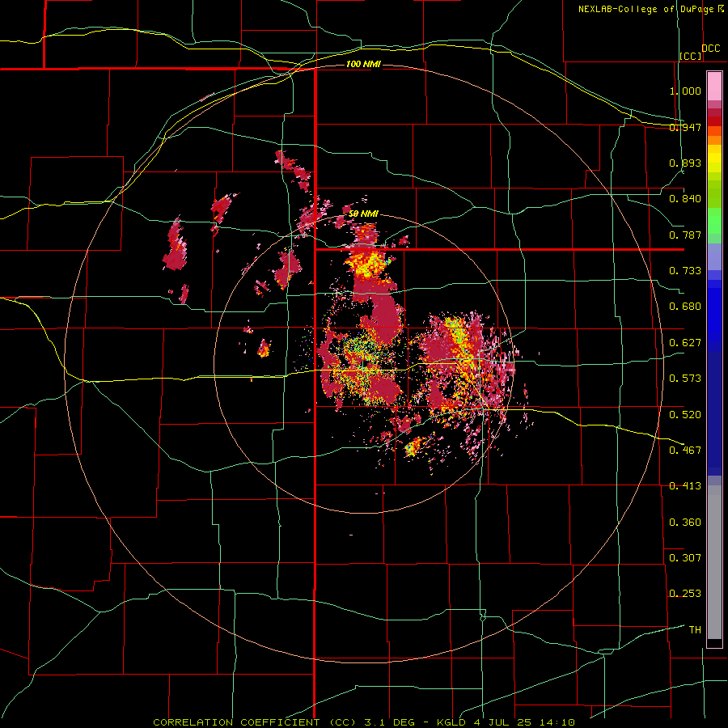This screenshot has width=728, height=728.
Task: Click the NEXLAB-College of DuPage label
Action: pyautogui.click(x=645, y=9)
